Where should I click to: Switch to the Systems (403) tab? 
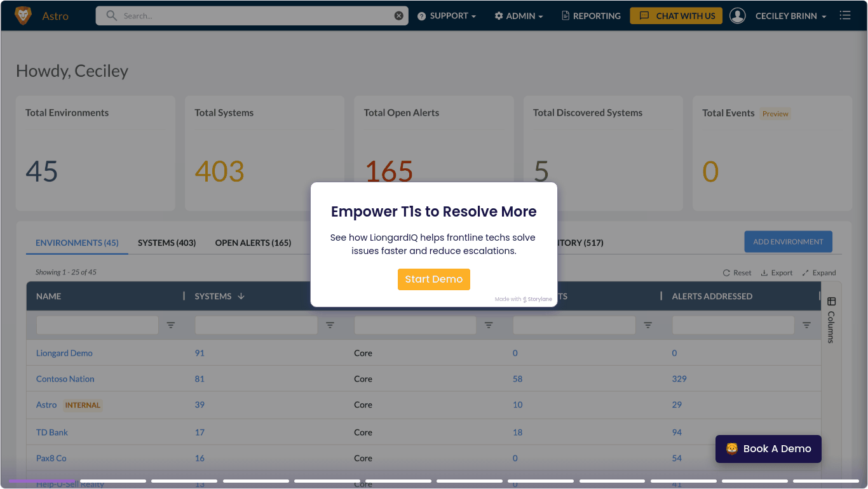tap(166, 243)
